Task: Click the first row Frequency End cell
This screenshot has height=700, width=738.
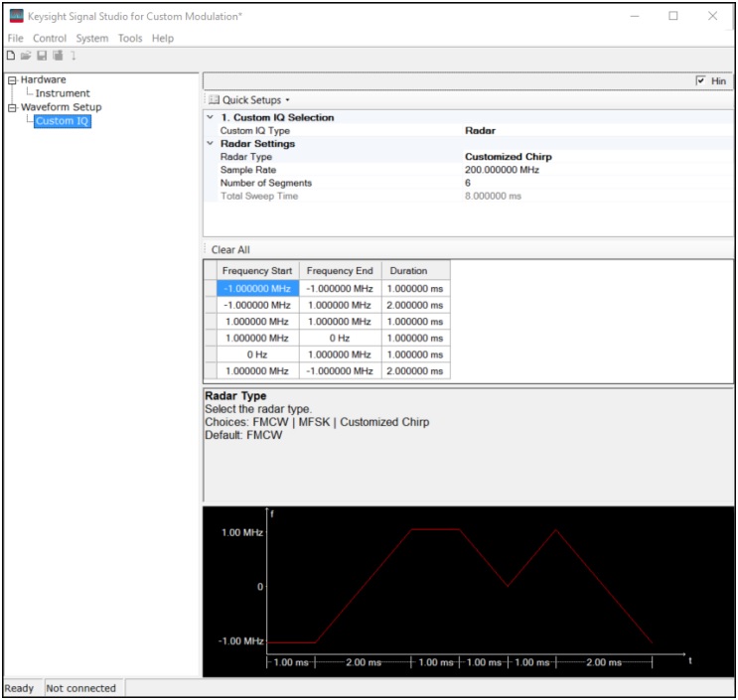Action: pyautogui.click(x=340, y=288)
